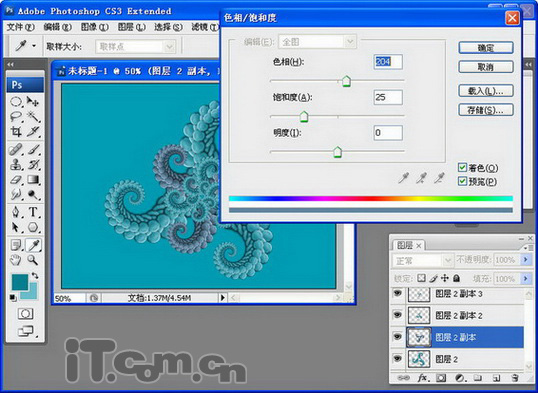Select the Path Selection arrow tool
This screenshot has height=393, width=538.
[16, 227]
